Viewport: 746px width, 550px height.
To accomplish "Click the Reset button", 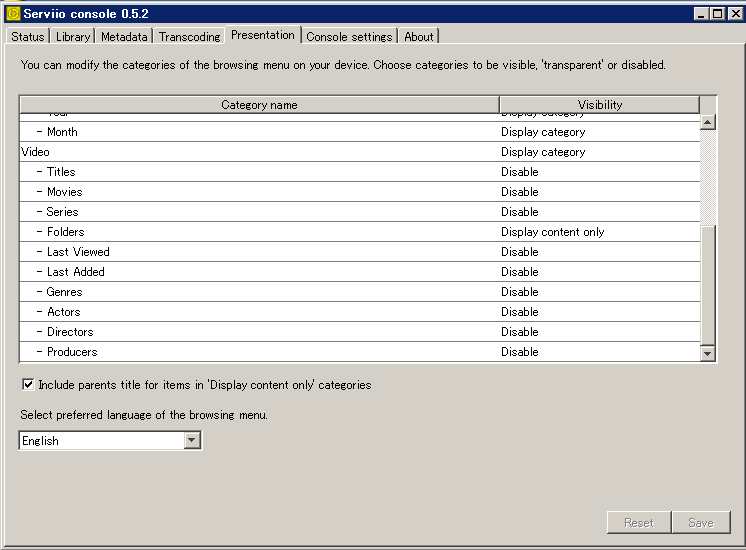I will (x=638, y=523).
